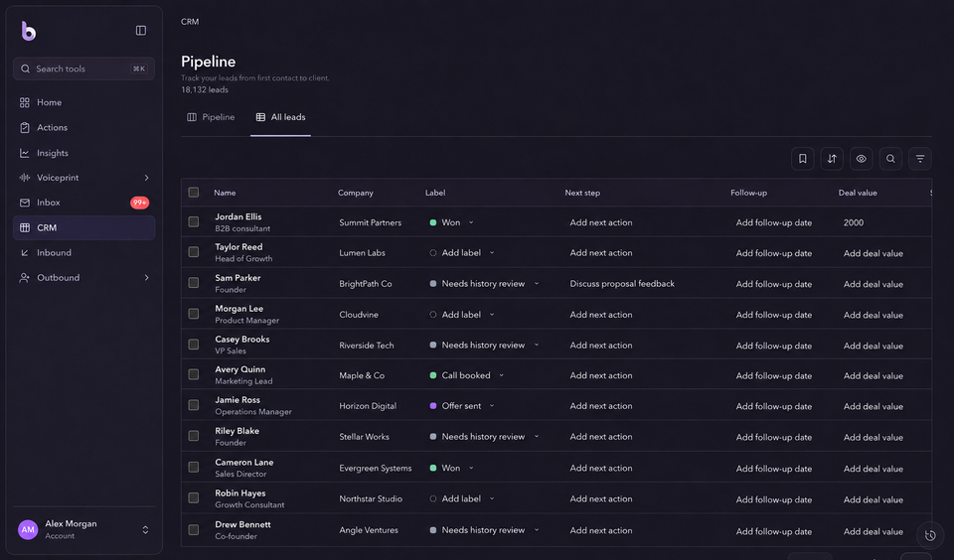Click the green Won swatch for Jordan Ellis
Image resolution: width=954 pixels, height=560 pixels.
[x=433, y=222]
